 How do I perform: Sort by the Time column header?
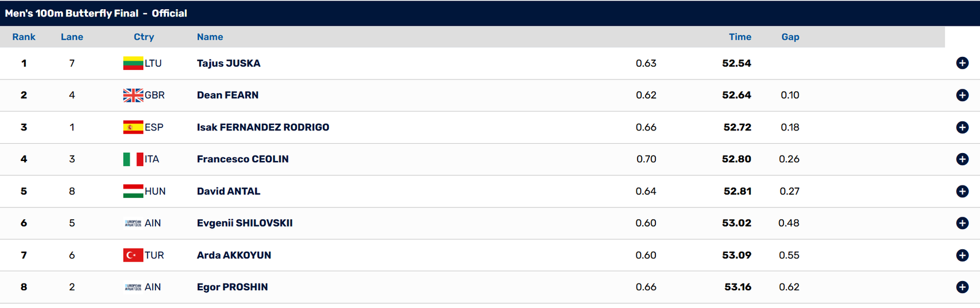coord(740,37)
